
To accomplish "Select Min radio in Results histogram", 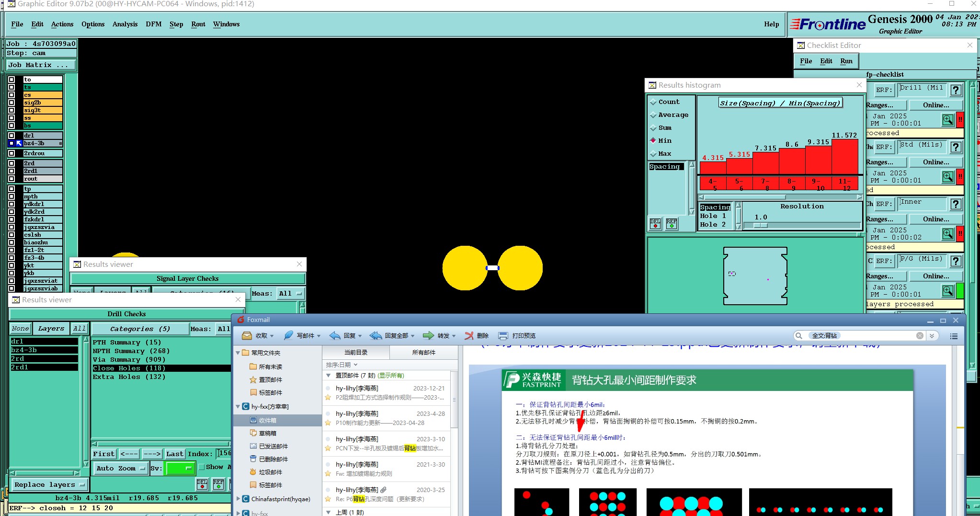I will click(653, 141).
